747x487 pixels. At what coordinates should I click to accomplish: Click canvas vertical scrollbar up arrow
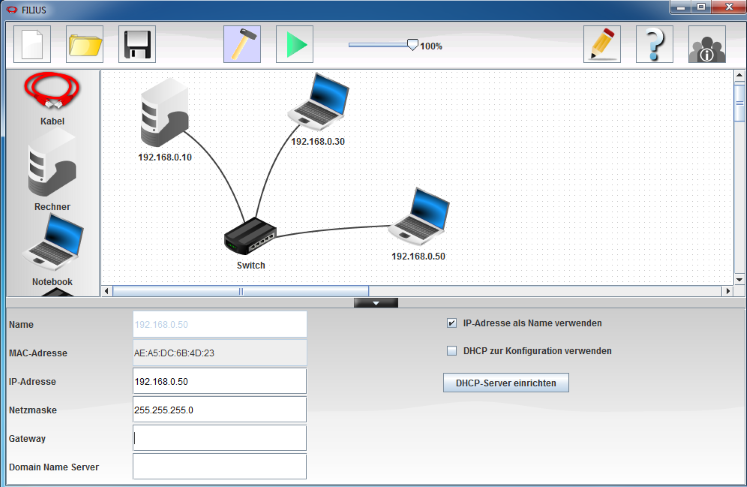(739, 76)
